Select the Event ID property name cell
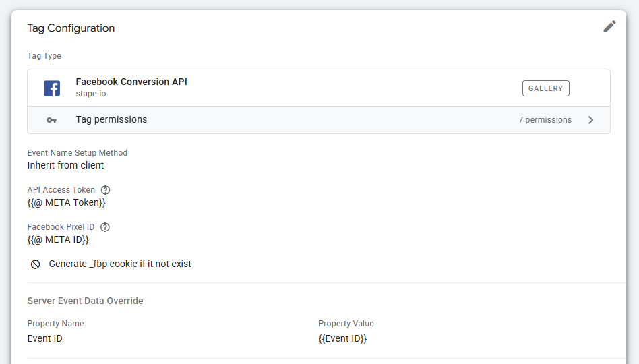639x364 pixels. [44, 338]
